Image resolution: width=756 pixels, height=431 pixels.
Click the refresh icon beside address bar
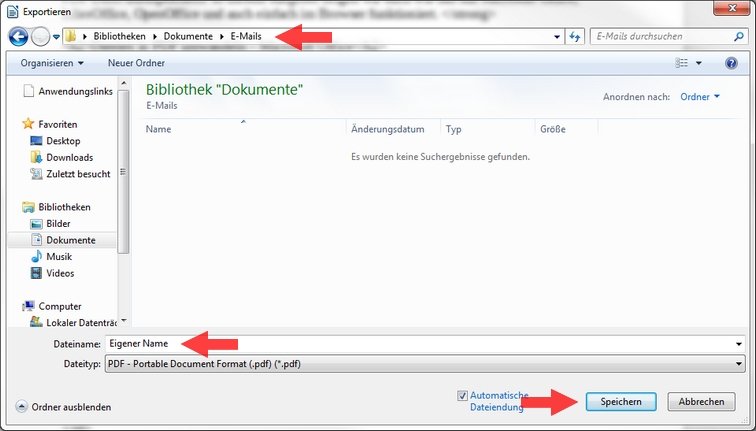[x=575, y=36]
